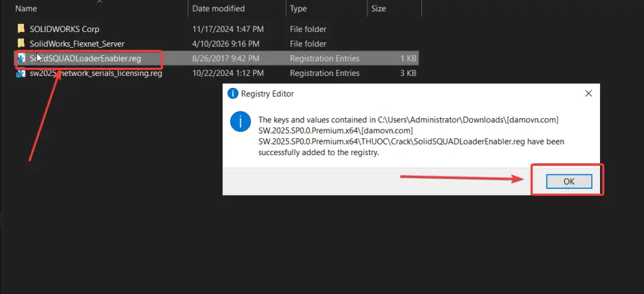Click OK in the Registry Editor dialog
The image size is (644, 294).
tap(569, 182)
